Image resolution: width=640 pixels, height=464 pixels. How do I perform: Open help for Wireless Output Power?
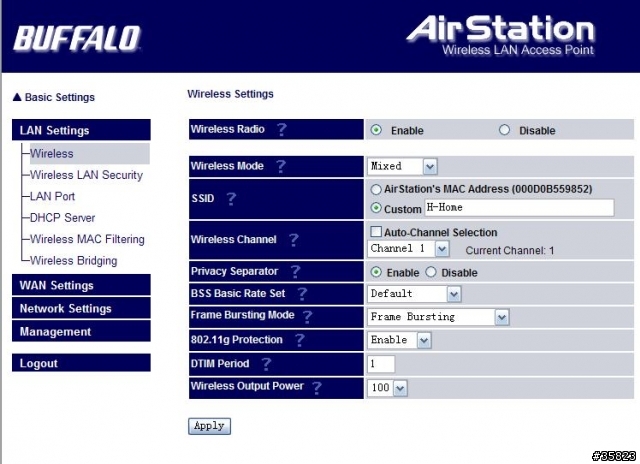(x=317, y=387)
